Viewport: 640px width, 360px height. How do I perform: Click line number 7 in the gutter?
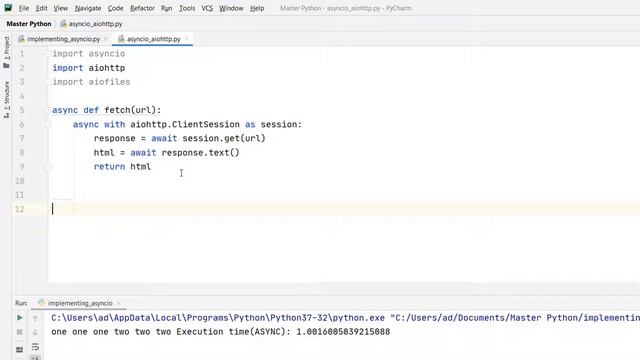point(22,138)
